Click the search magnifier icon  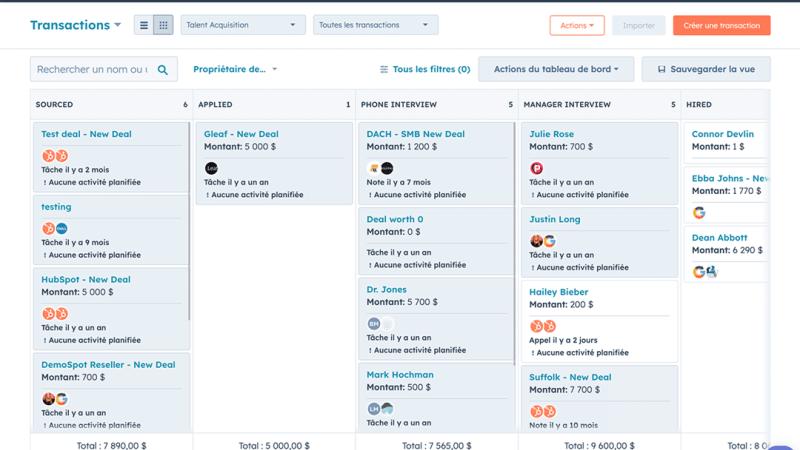coord(163,69)
